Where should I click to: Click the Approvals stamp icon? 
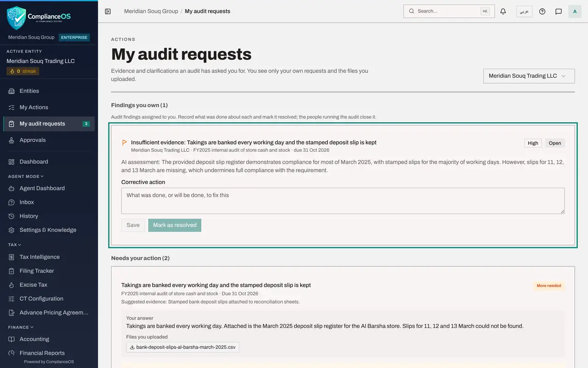[x=11, y=140]
